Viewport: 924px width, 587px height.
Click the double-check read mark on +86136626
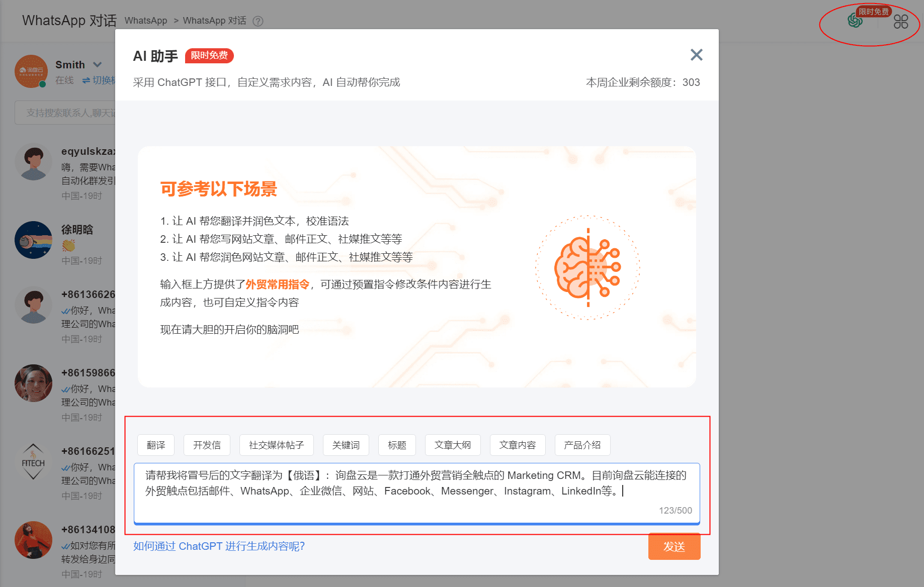click(65, 311)
